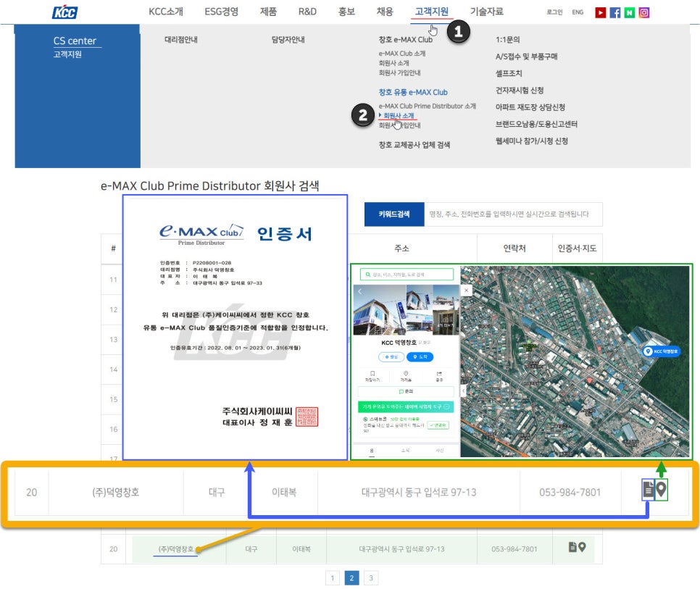This screenshot has width=700, height=589.
Task: Click phone 053-984-7801 in enlarged row
Action: pos(570,492)
